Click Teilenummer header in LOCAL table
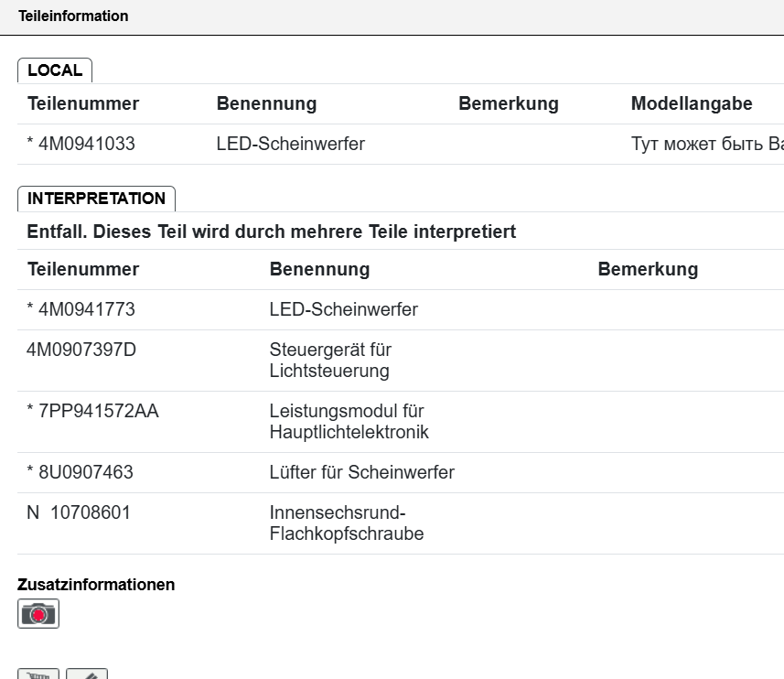The height and width of the screenshot is (679, 784). point(83,103)
